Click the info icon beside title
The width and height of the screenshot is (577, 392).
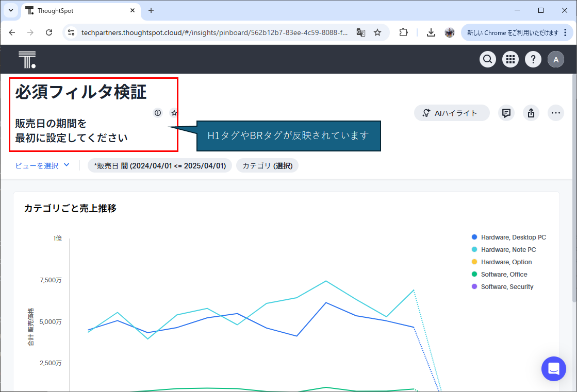point(158,113)
